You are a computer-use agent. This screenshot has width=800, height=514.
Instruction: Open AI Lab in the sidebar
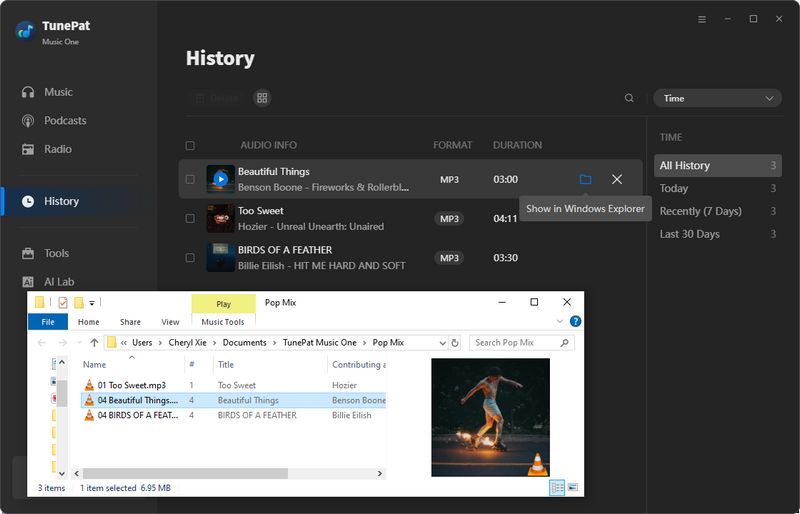click(47, 282)
